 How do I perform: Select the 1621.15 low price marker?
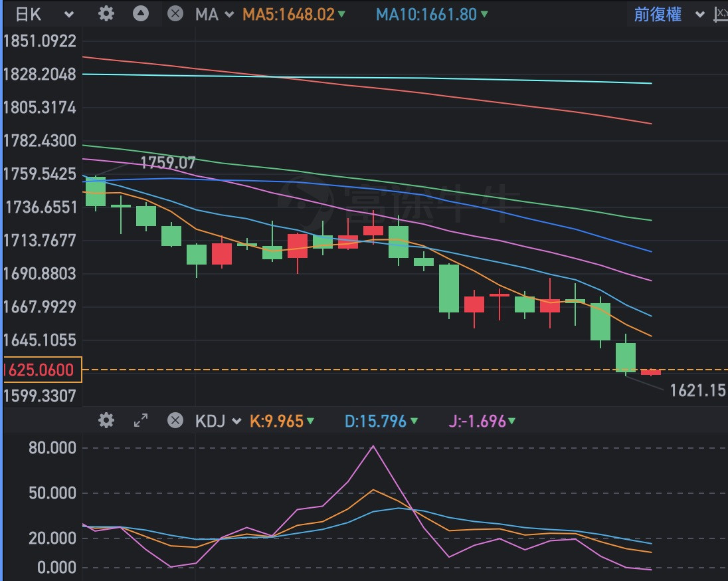[697, 391]
